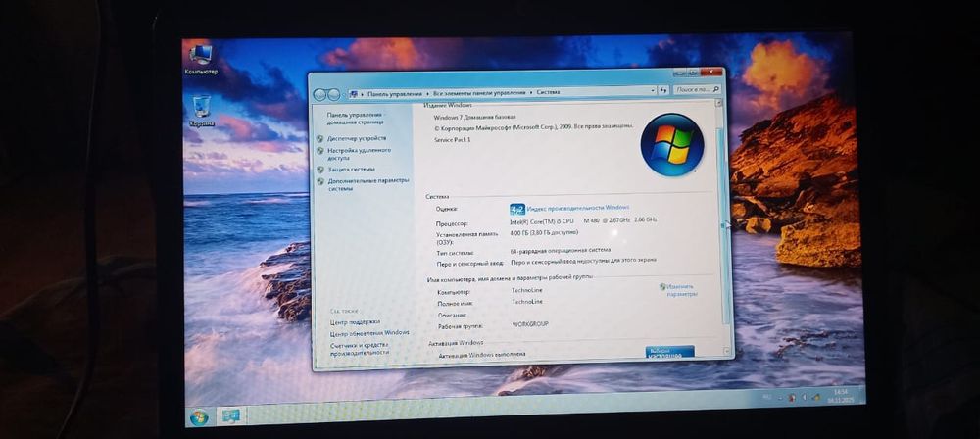
Task: Show hidden tray icons arrow
Action: coord(781,398)
